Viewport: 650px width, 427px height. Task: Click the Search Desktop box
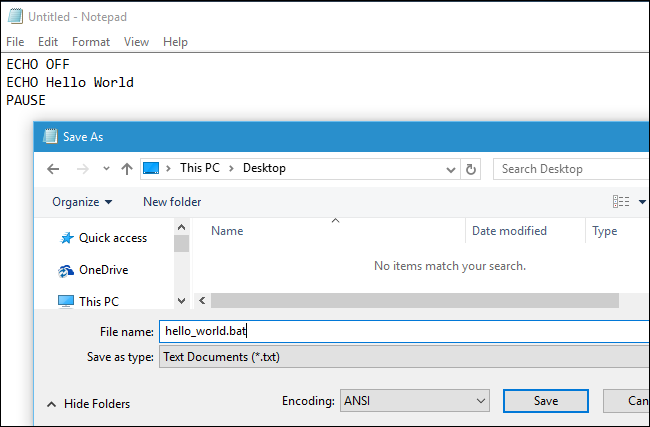tap(570, 169)
